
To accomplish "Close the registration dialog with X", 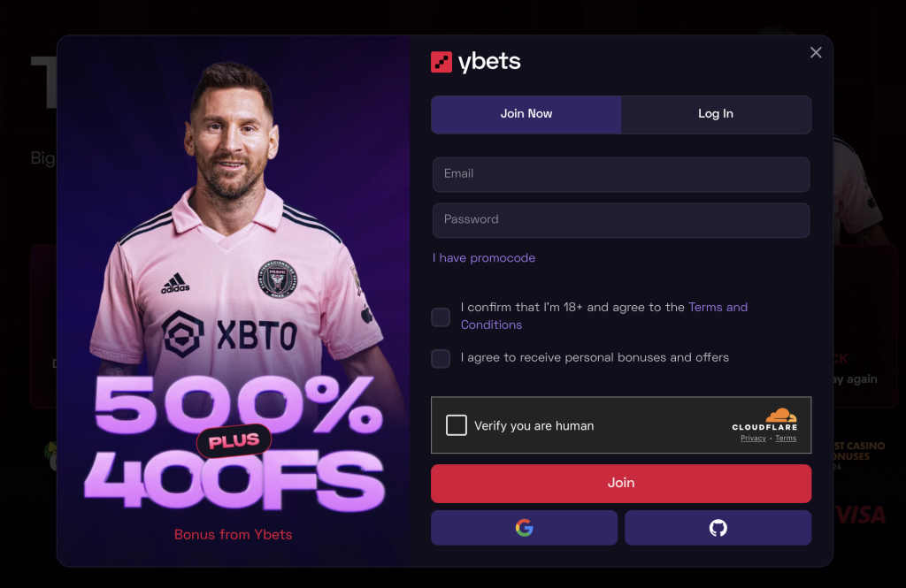I will click(816, 52).
